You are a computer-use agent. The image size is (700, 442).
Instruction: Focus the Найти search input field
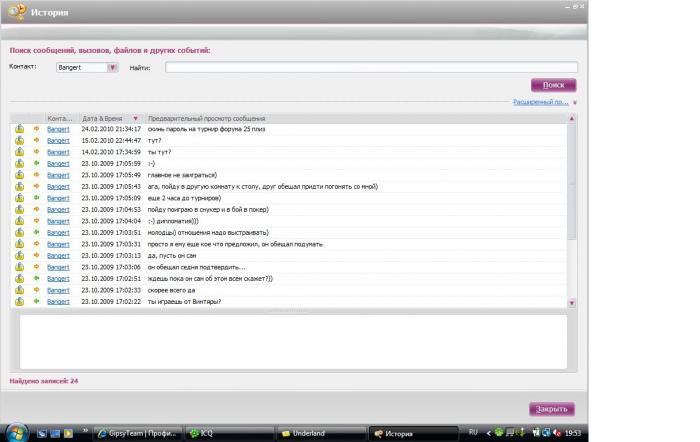tap(371, 67)
